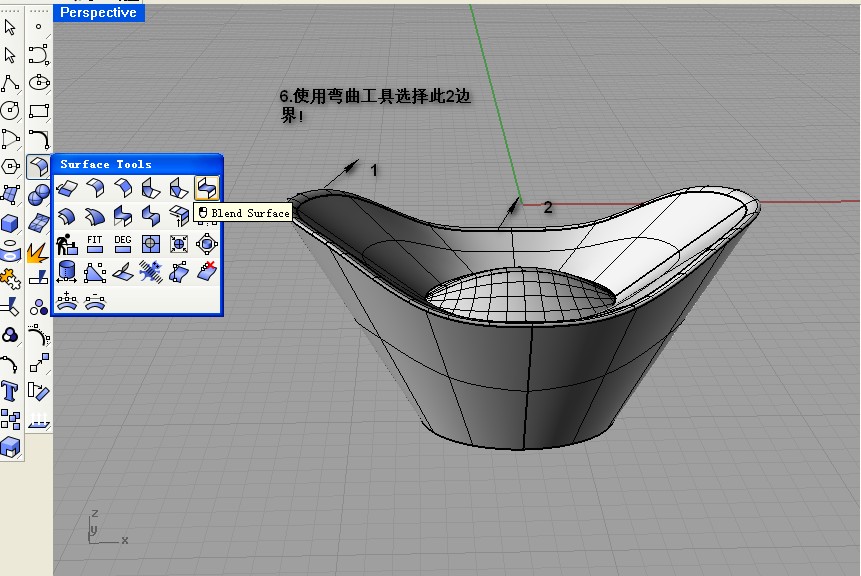Click the topmost Select arrow tool
861x576 pixels.
[x=10, y=26]
